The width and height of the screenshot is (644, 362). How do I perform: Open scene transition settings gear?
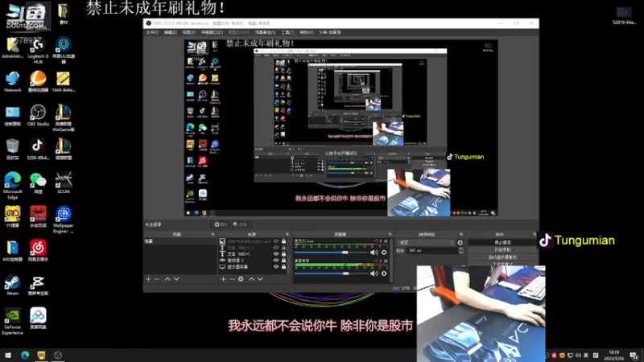460,243
